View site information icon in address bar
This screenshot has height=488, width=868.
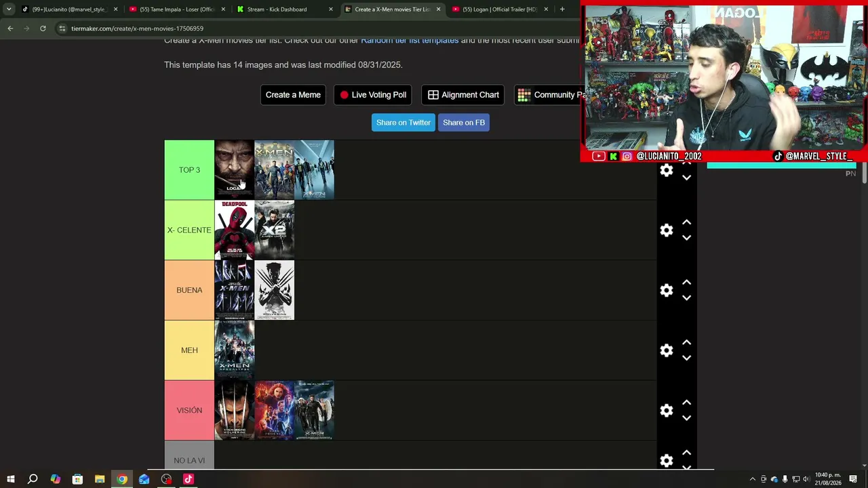[62, 28]
